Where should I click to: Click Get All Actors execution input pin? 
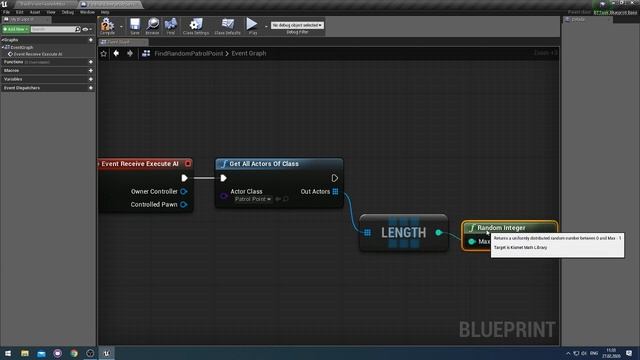click(x=223, y=178)
